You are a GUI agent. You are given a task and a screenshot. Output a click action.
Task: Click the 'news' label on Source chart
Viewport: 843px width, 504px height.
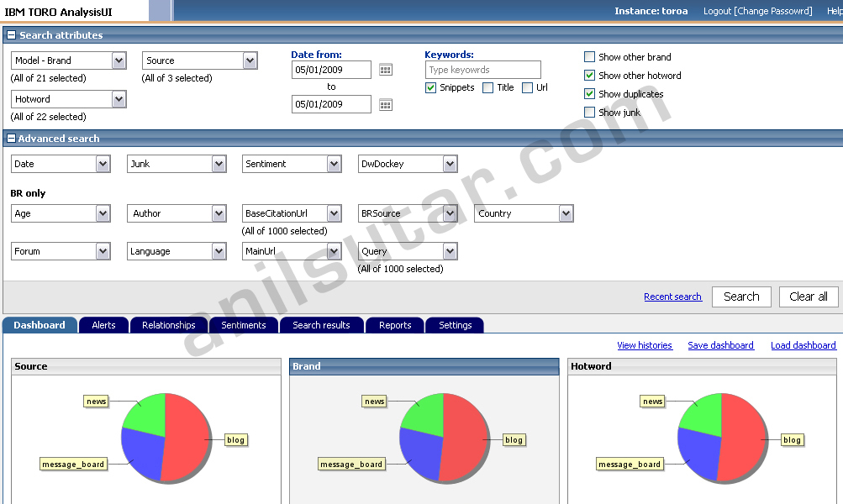[97, 402]
